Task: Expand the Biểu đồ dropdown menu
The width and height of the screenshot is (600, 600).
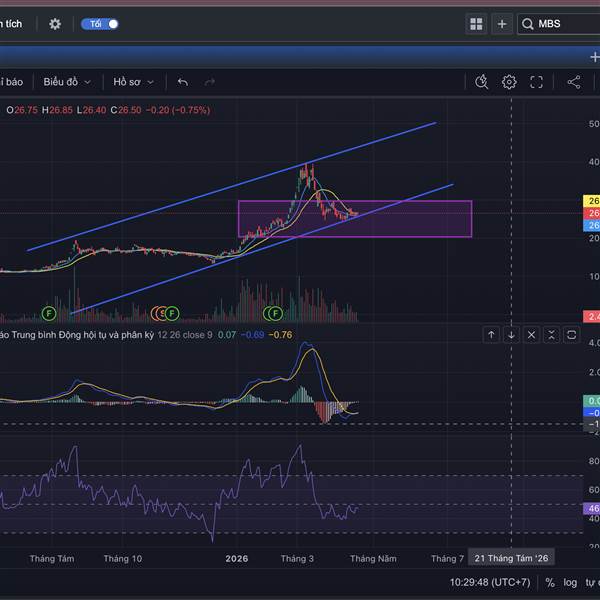Action: [67, 82]
